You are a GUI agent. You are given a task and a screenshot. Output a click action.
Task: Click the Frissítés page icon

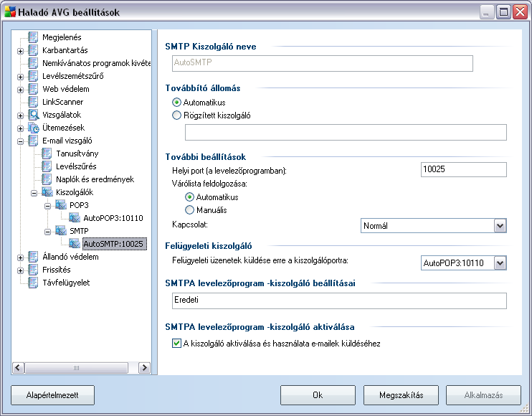[x=33, y=270]
